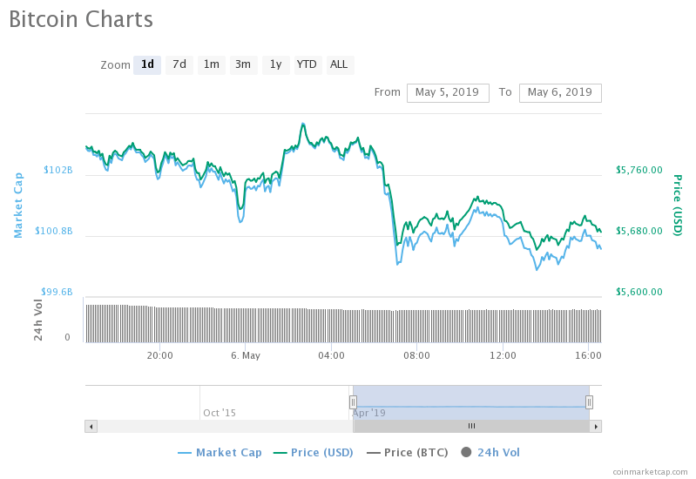696x479 pixels.
Task: Grab the right range selector handle
Action: pyautogui.click(x=589, y=402)
